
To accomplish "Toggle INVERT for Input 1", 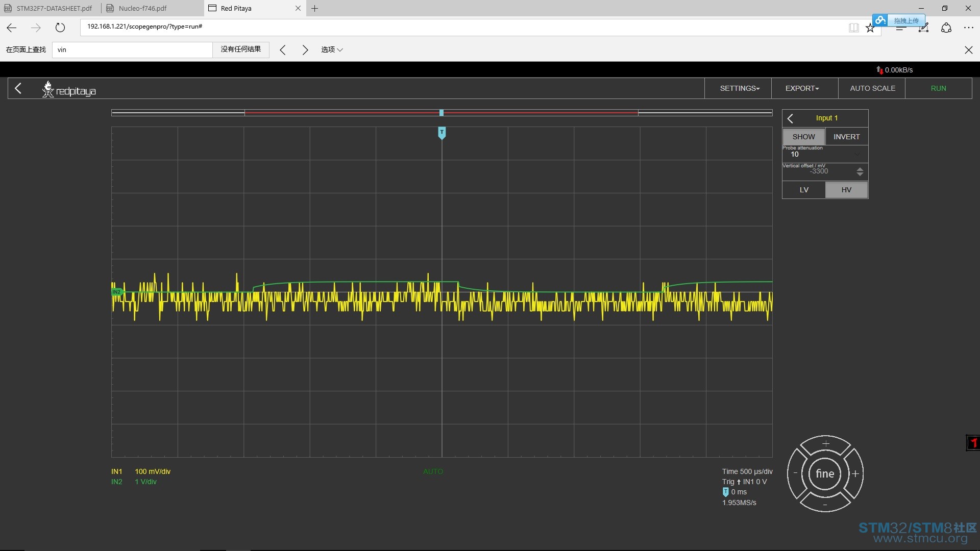I will pos(847,137).
